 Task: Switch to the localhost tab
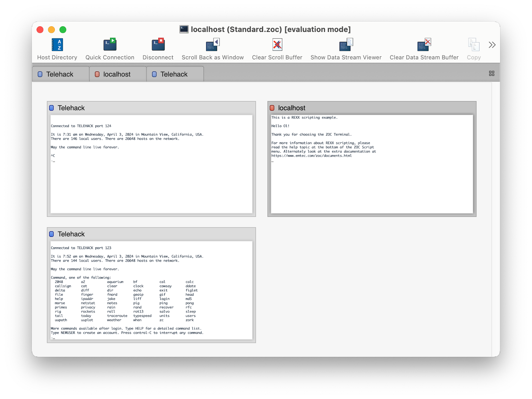pos(117,74)
